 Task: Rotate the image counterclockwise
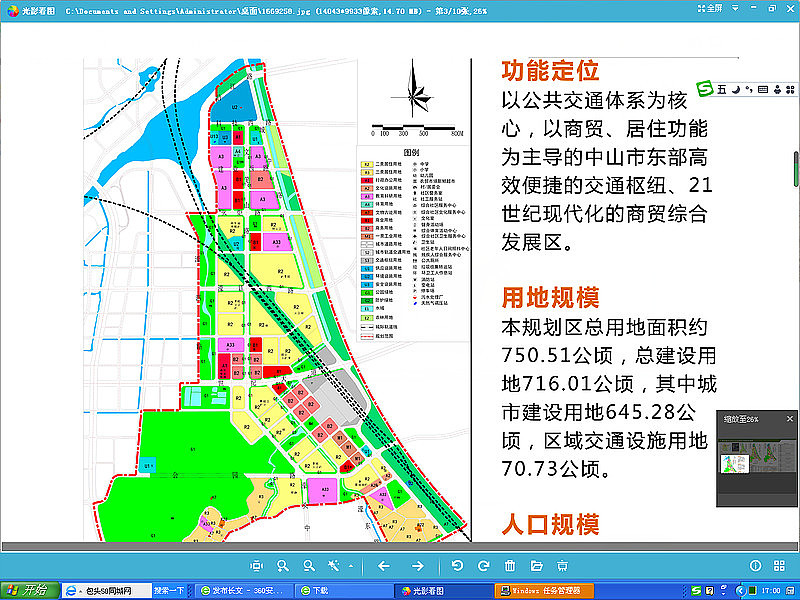click(458, 565)
